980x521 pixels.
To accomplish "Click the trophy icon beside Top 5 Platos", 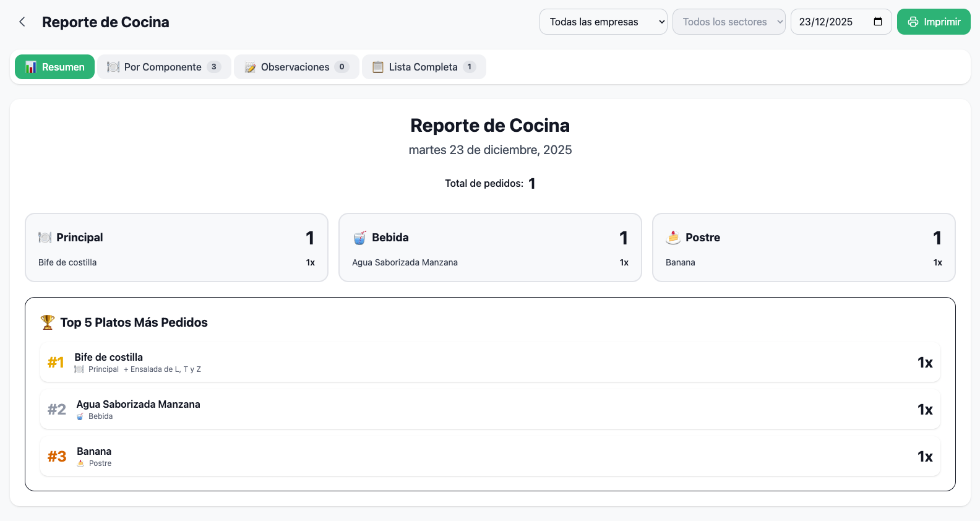I will (x=48, y=322).
